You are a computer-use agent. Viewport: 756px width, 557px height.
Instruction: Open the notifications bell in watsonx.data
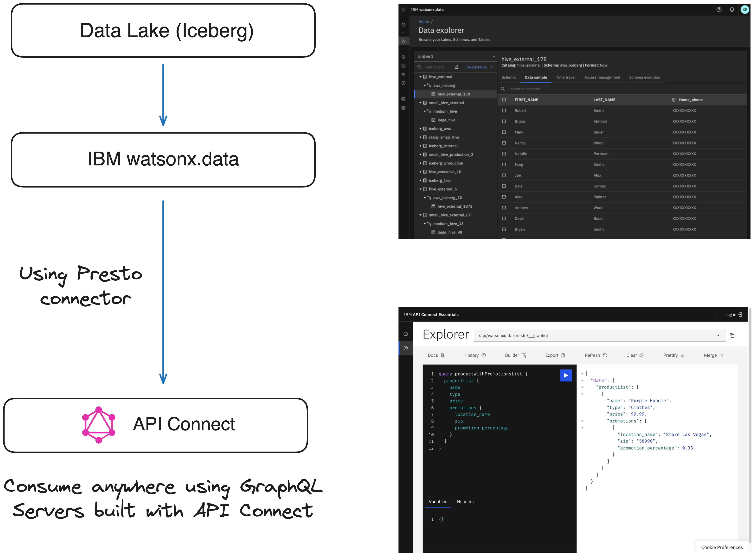(732, 9)
